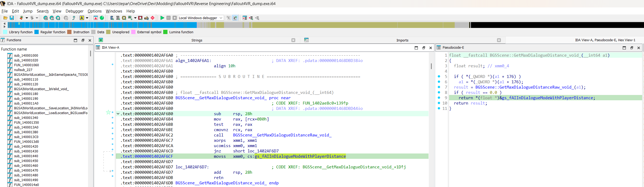Switch to the Imports tab
The height and width of the screenshot is (187, 644).
[402, 40]
